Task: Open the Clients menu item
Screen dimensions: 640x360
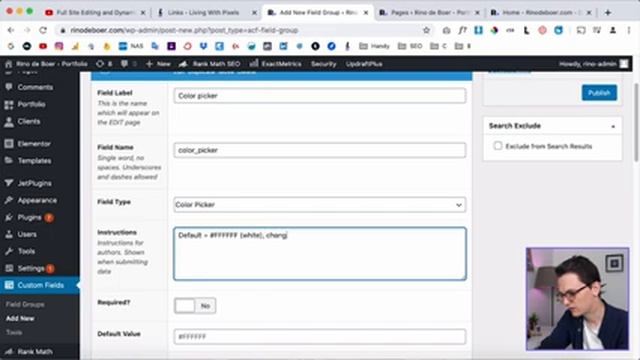Action: tap(29, 122)
